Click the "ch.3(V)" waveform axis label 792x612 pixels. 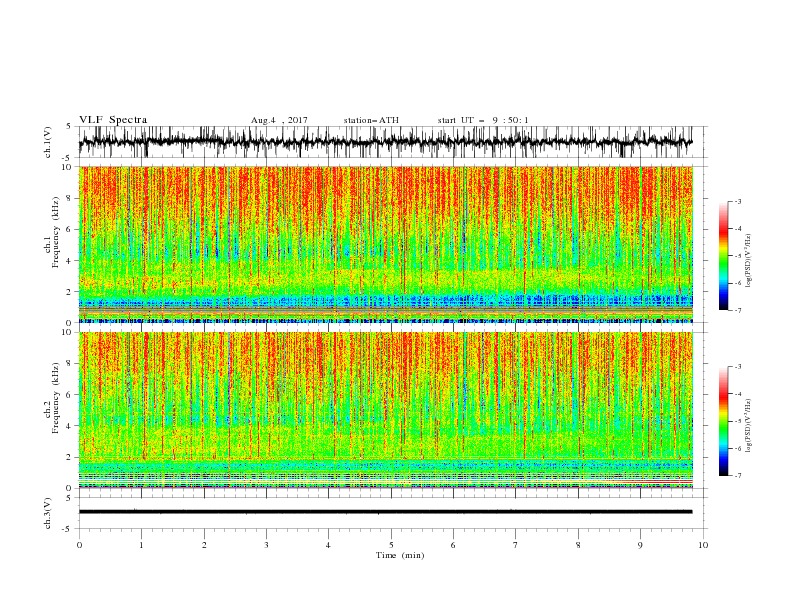pos(48,513)
